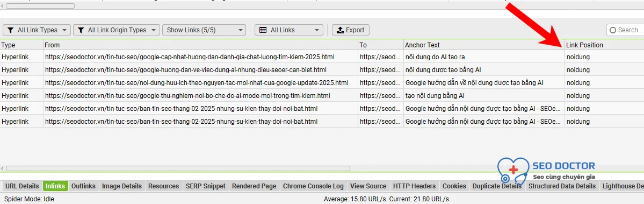Select the google-huong-dan-ve-viec-dung-ai From URL cell
The height and width of the screenshot is (204, 644).
[x=200, y=69]
